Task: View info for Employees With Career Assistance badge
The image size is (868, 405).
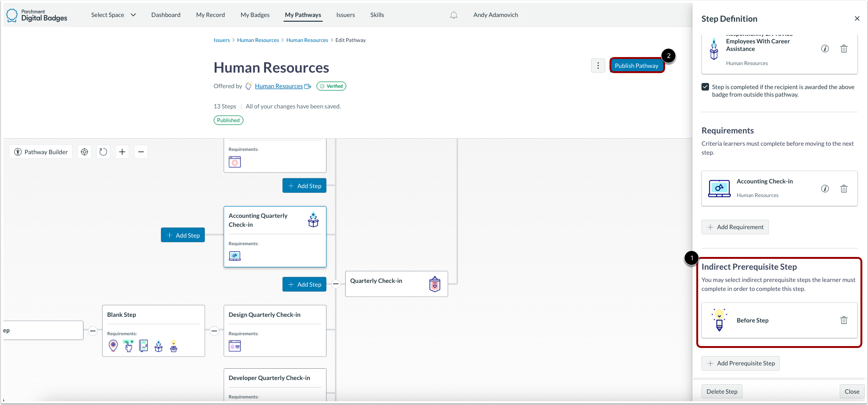Action: (x=825, y=49)
